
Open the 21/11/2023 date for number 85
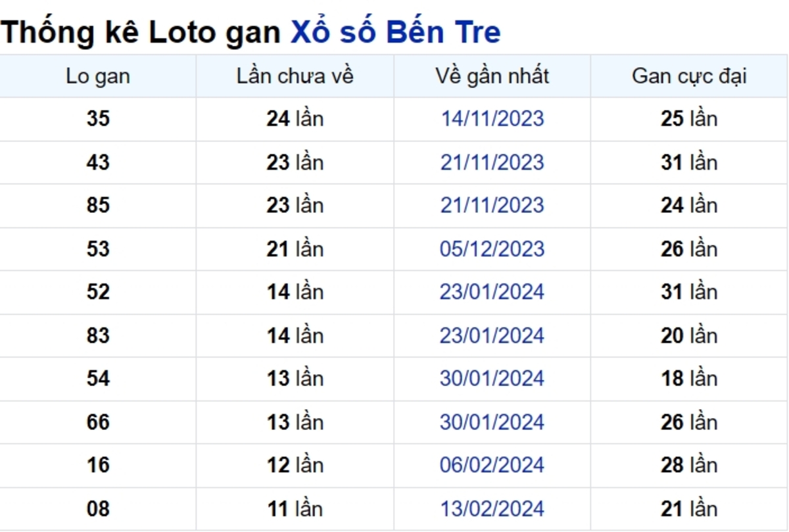tap(492, 206)
